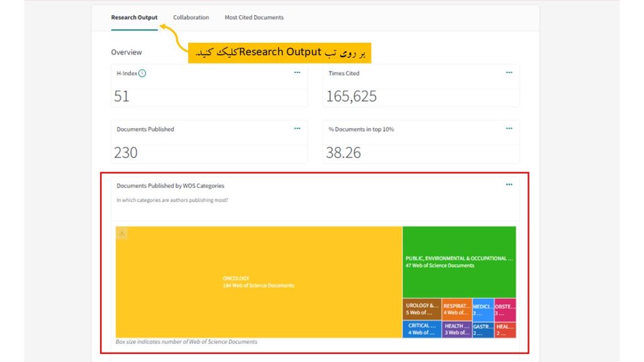Switch to the Research Output tab

click(134, 18)
